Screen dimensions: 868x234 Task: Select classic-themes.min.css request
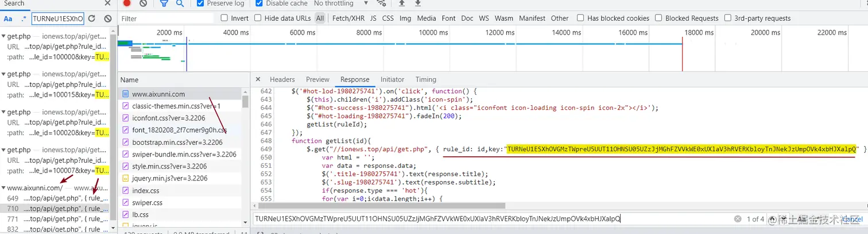(x=180, y=106)
